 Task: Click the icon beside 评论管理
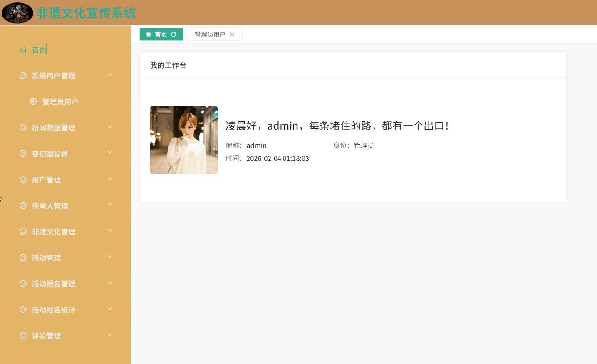(23, 336)
